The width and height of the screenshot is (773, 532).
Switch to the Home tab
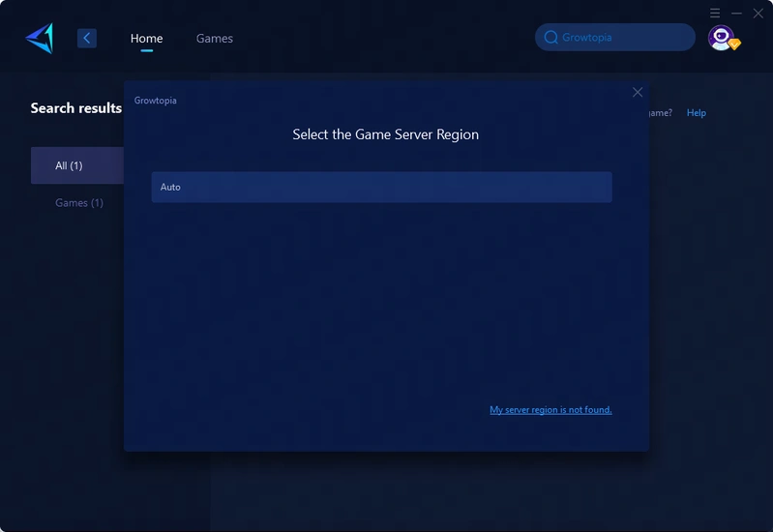146,39
